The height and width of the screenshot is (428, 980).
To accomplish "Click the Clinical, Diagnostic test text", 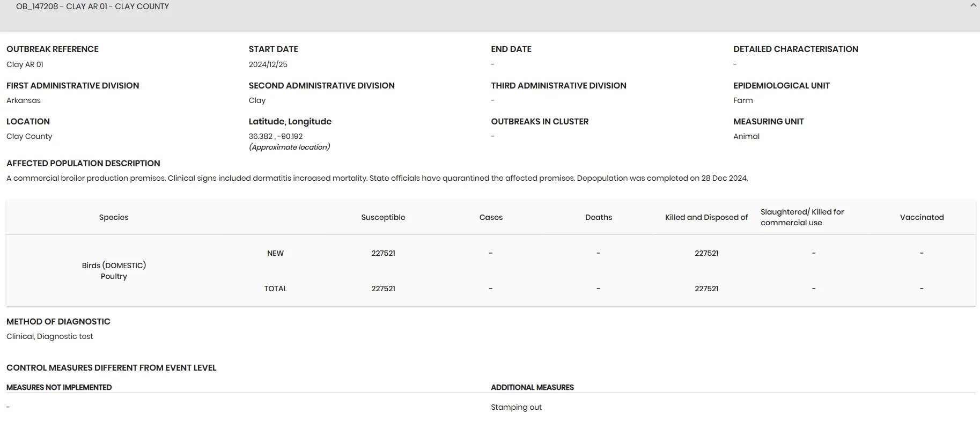I will (x=50, y=336).
